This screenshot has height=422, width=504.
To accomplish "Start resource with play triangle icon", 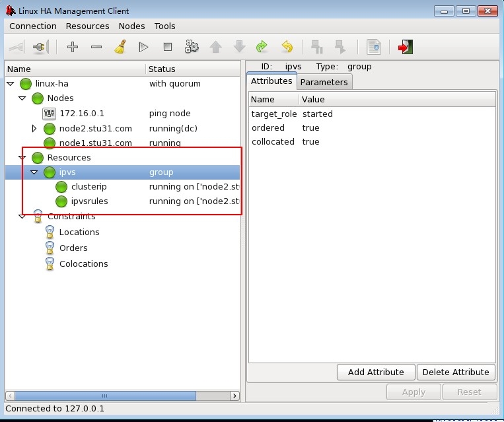I will click(x=143, y=47).
